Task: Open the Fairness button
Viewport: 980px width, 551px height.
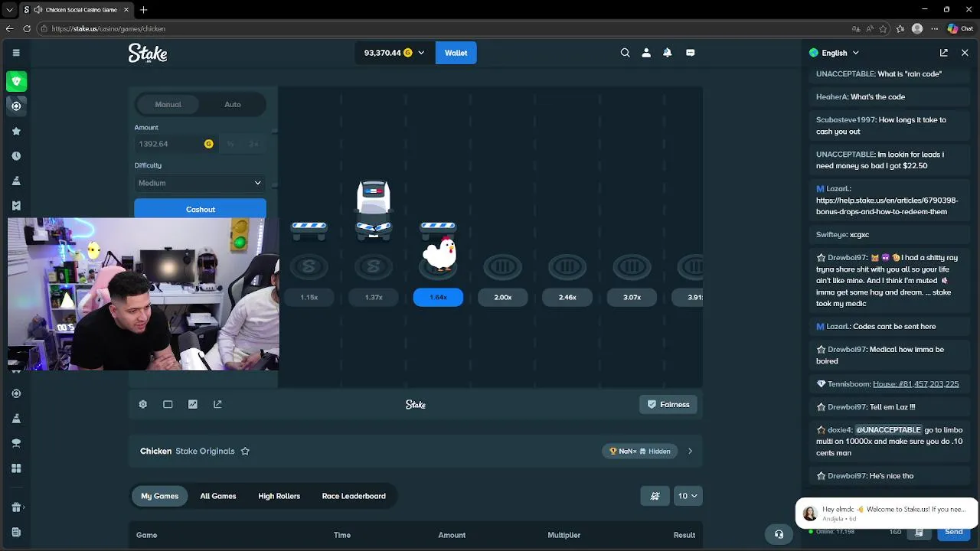Action: click(x=668, y=404)
